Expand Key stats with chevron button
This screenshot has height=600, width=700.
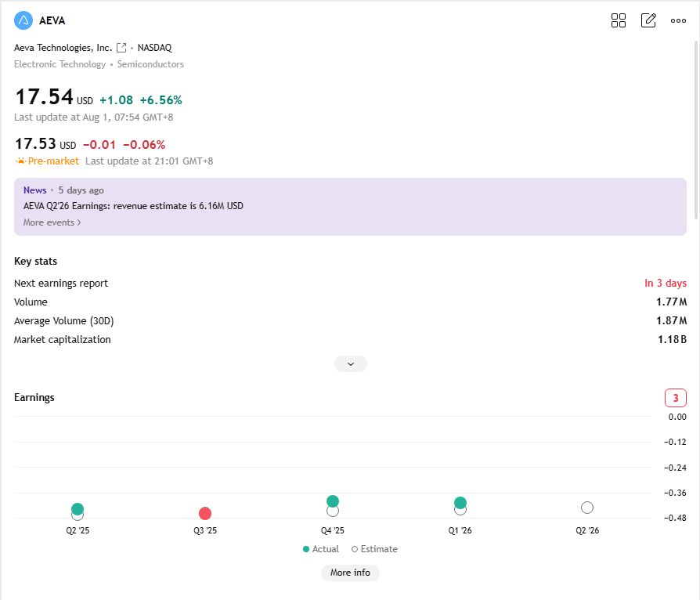tap(351, 363)
